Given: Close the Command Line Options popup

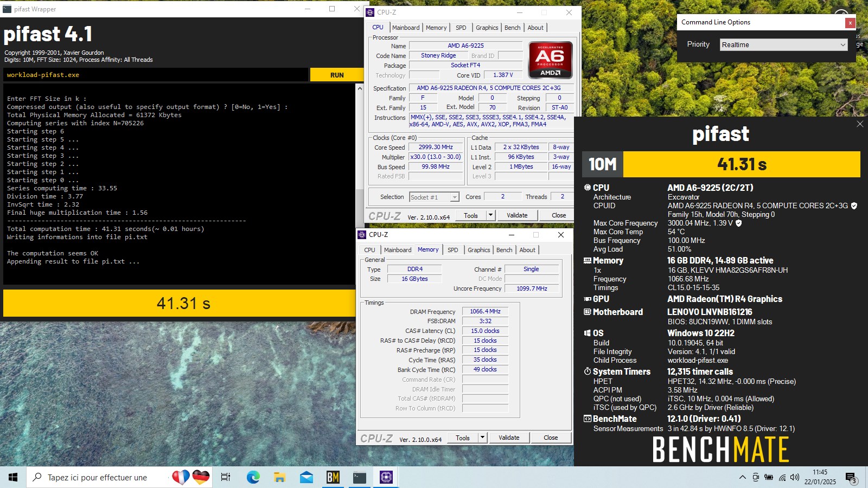Looking at the screenshot, I should (850, 23).
